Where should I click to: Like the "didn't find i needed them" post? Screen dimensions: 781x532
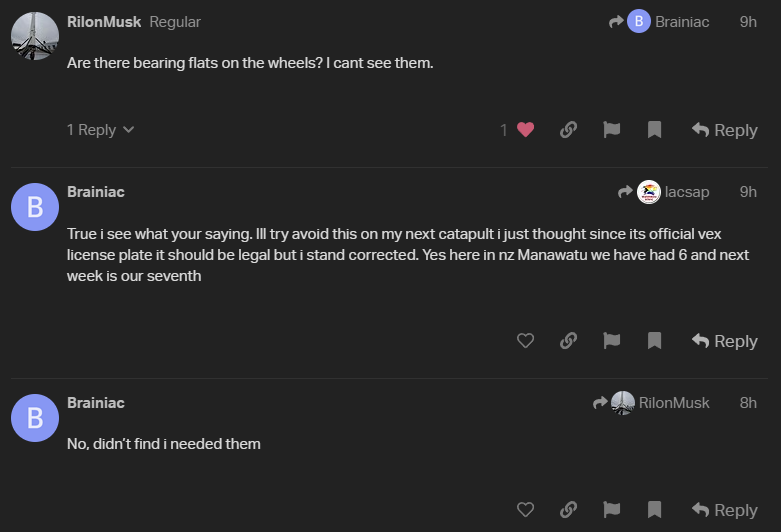pyautogui.click(x=525, y=509)
